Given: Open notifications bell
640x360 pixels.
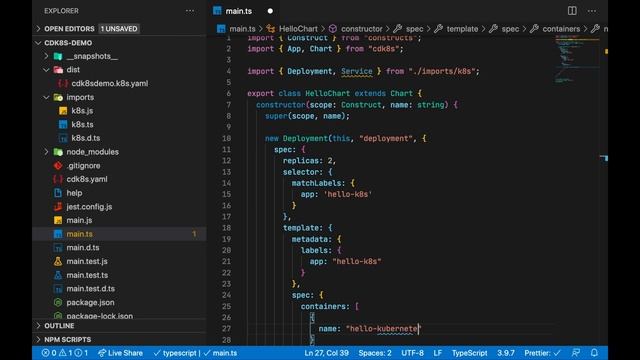Looking at the screenshot, I should coord(594,353).
